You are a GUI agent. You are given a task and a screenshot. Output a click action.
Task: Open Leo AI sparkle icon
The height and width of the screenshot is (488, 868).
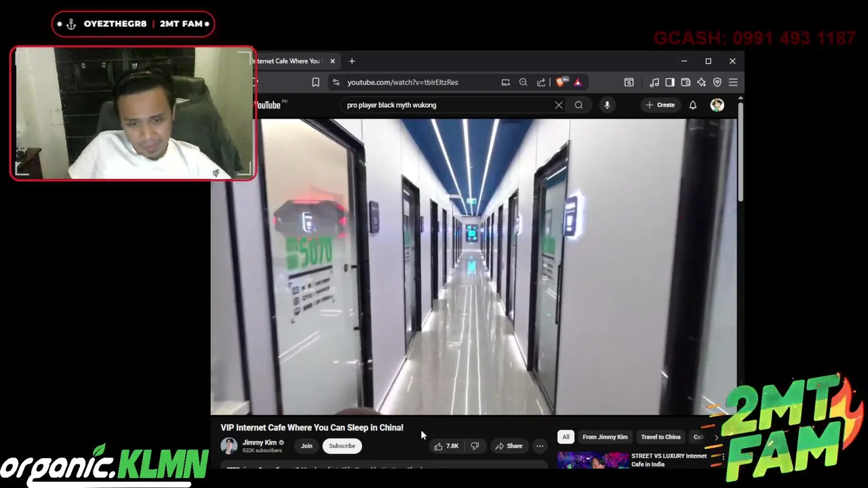(702, 82)
